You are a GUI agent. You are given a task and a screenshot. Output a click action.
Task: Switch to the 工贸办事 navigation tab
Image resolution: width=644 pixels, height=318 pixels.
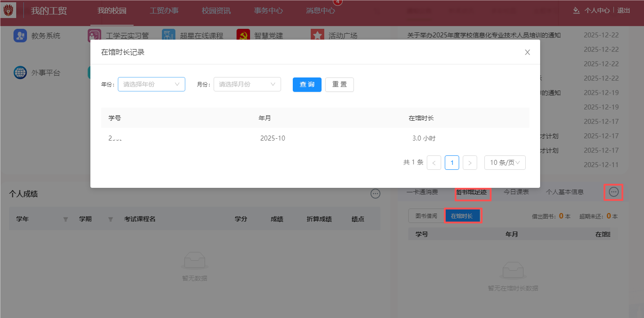164,11
